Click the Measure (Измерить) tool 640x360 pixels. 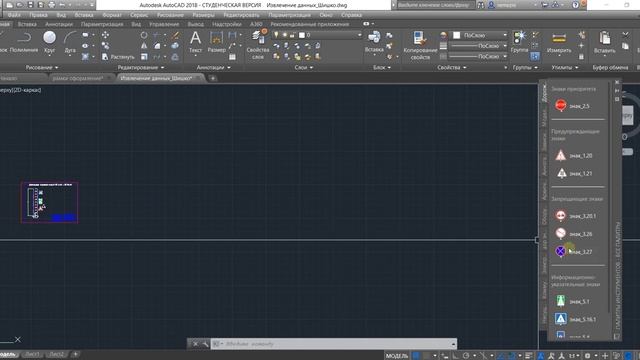point(559,42)
